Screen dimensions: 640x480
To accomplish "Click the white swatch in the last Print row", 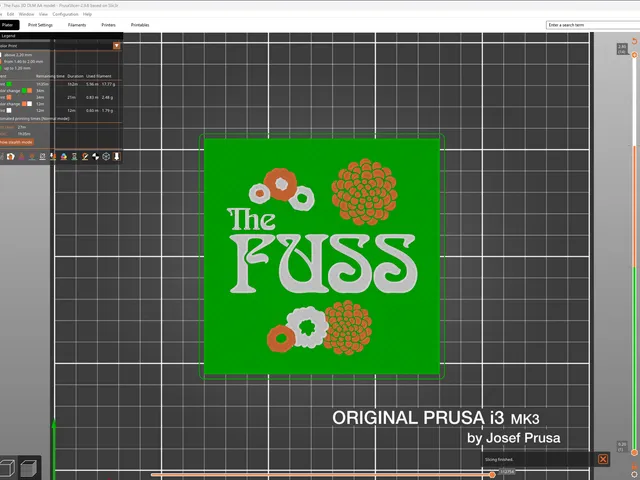I will pos(9,111).
